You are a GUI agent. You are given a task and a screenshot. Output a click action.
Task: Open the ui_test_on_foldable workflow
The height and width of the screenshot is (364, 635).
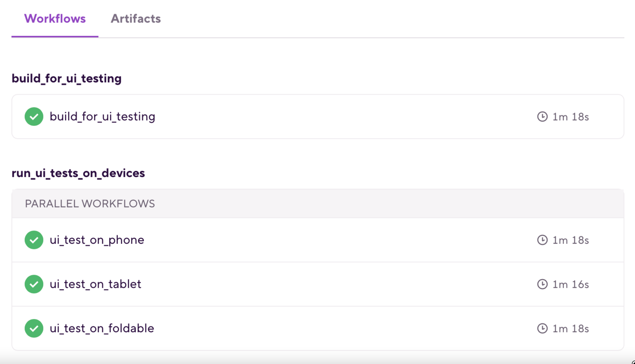pos(102,328)
